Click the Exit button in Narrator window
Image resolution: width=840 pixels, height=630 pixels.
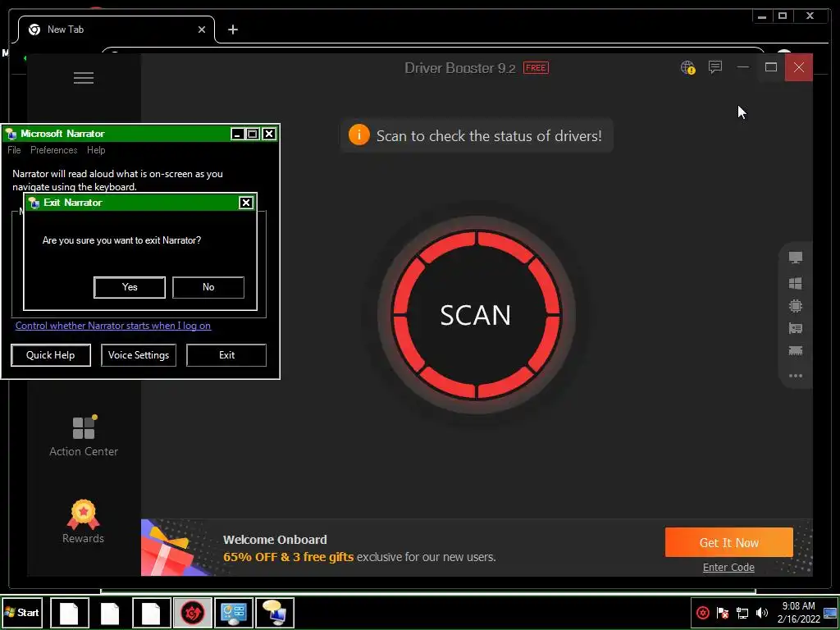[x=226, y=355]
